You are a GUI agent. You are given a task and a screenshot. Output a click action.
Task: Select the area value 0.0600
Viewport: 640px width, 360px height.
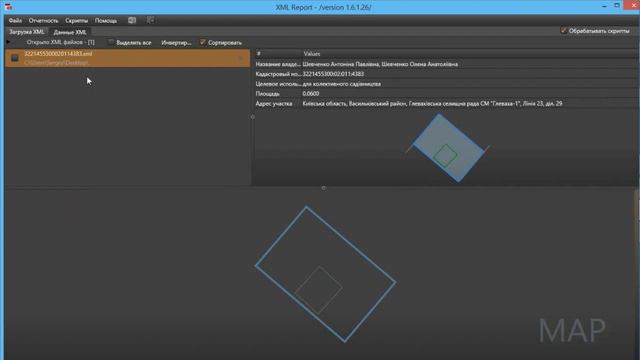point(311,93)
